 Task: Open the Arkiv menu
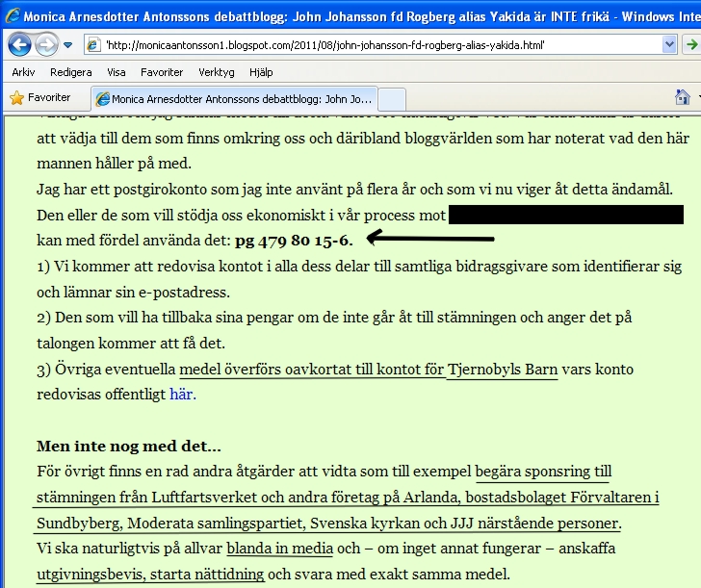click(23, 72)
